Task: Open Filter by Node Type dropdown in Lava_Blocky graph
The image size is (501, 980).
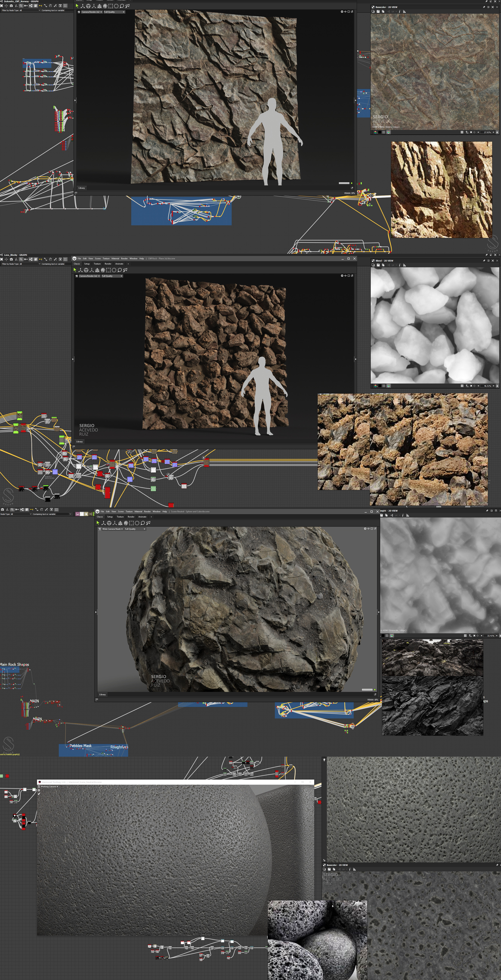Action: (x=30, y=264)
